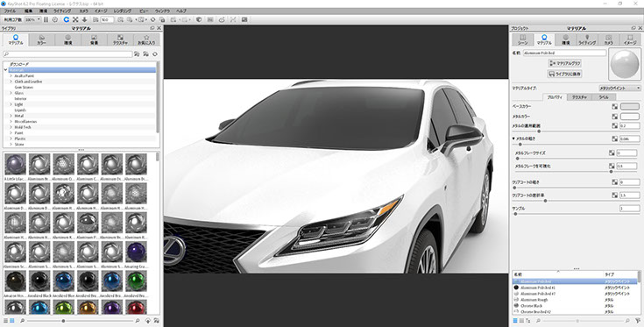Switch library to grid thumbnail view
The width and height of the screenshot is (644, 327).
coord(12,321)
